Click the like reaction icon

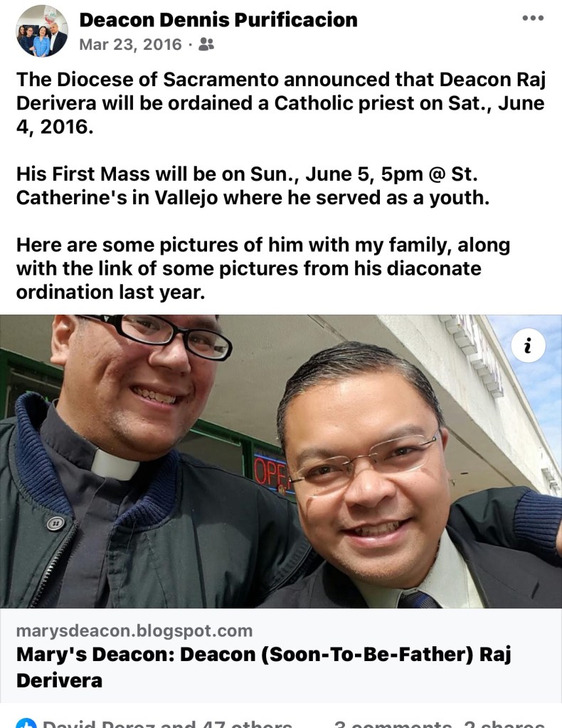click(26, 723)
